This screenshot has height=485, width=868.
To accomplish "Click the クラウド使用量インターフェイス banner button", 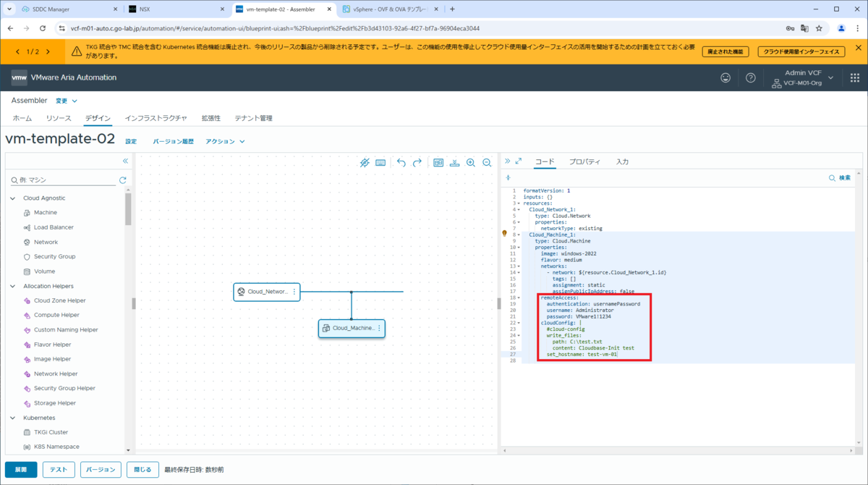I will pos(801,51).
